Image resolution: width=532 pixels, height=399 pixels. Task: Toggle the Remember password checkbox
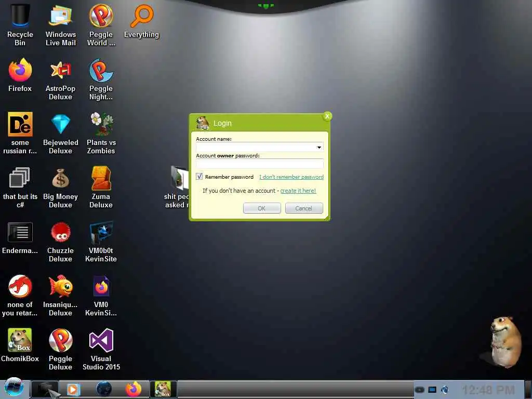coord(199,177)
